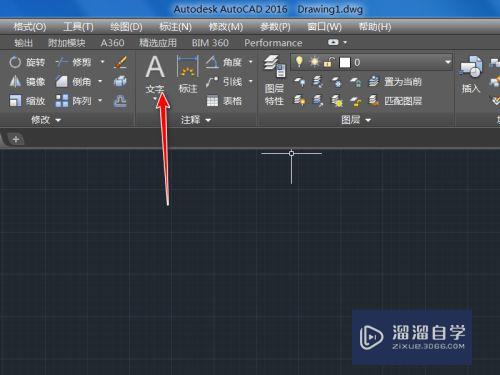This screenshot has height=375, width=500.
Task: Expand the Leader (引线) dropdown arrow
Action: pyautogui.click(x=251, y=81)
